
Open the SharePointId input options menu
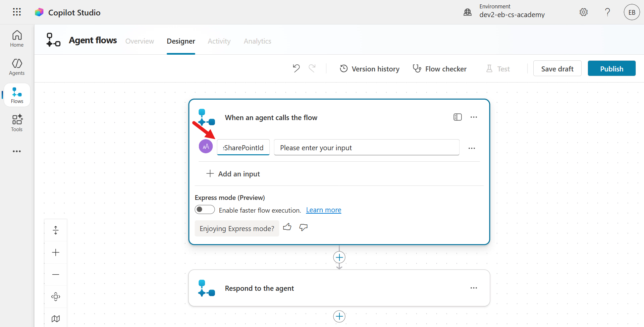pyautogui.click(x=472, y=148)
